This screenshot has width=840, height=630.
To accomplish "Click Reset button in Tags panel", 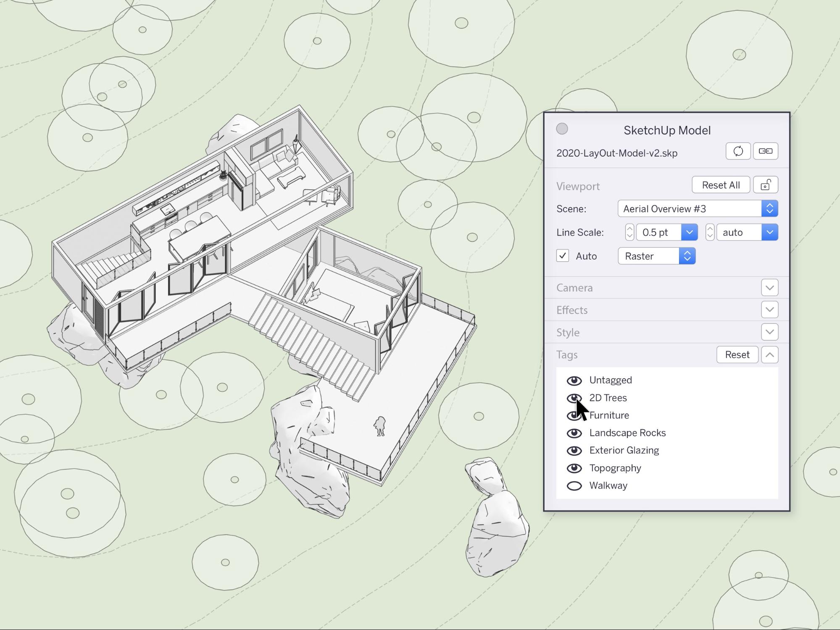I will tap(737, 355).
